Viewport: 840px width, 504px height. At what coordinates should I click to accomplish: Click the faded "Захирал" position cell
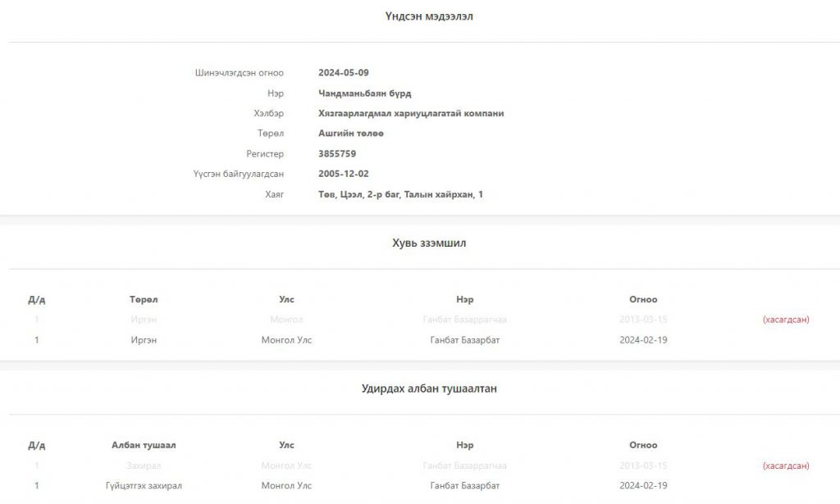click(x=144, y=465)
